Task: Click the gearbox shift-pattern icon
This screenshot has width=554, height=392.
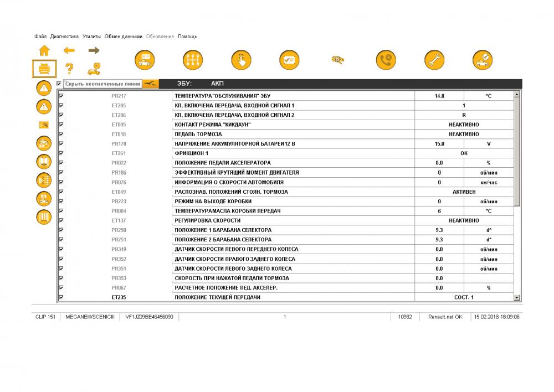Action: coord(193,60)
